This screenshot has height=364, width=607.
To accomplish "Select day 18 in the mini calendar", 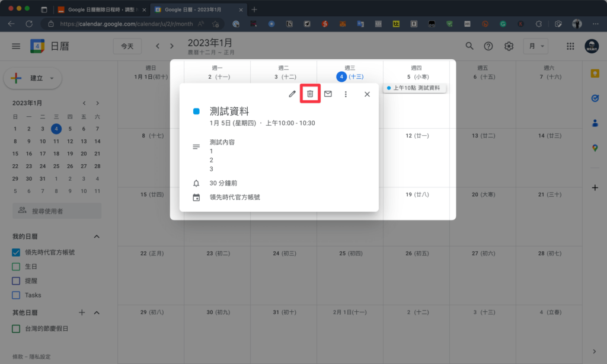I will (56, 154).
